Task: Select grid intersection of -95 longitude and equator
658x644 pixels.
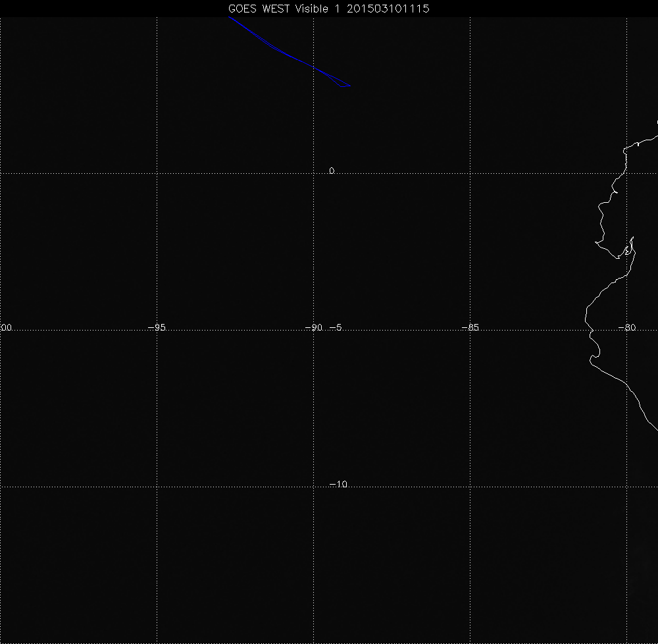Action: point(157,173)
